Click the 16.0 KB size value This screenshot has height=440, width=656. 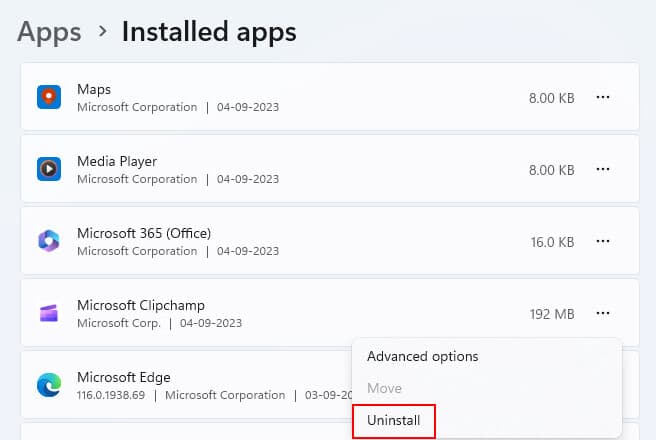(552, 242)
